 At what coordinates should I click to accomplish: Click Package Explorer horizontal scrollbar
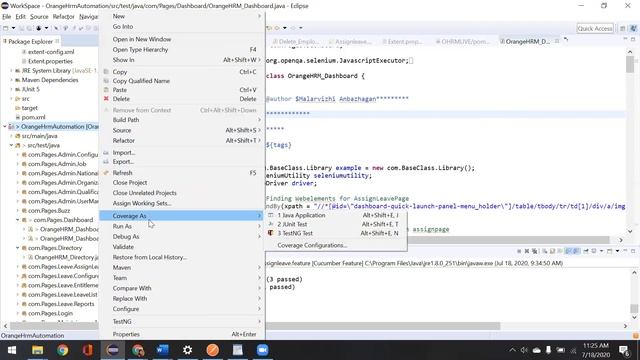53,326
